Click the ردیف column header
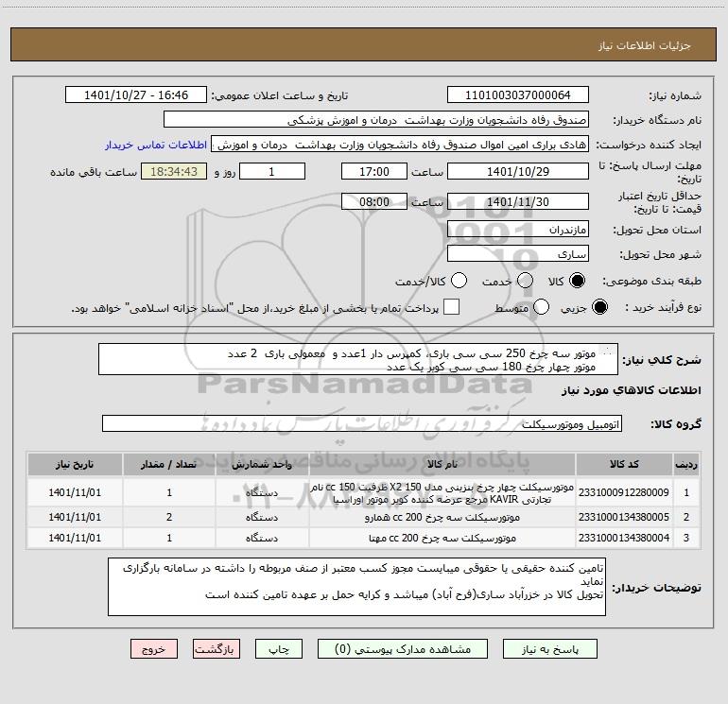Image resolution: width=728 pixels, height=704 pixels. 686,465
